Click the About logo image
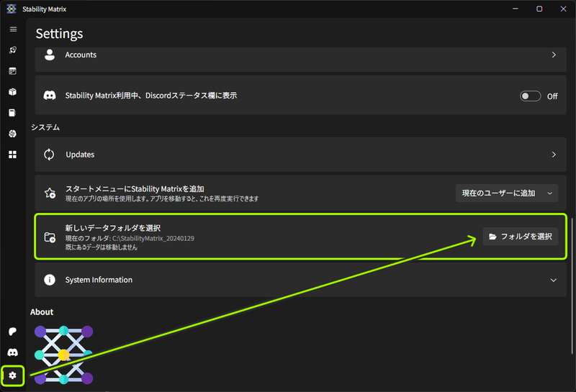The height and width of the screenshot is (392, 576). (x=63, y=355)
